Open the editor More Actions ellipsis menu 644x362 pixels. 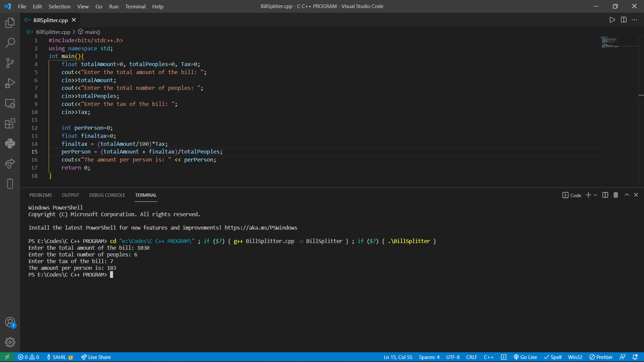coord(634,20)
